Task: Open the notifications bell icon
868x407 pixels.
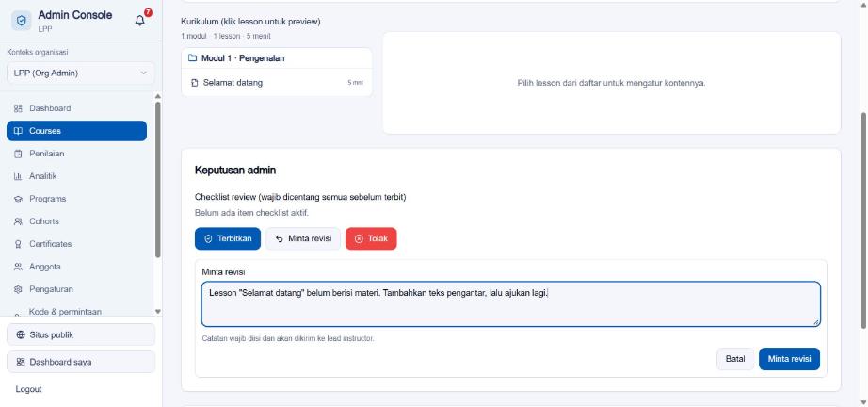Action: point(140,21)
